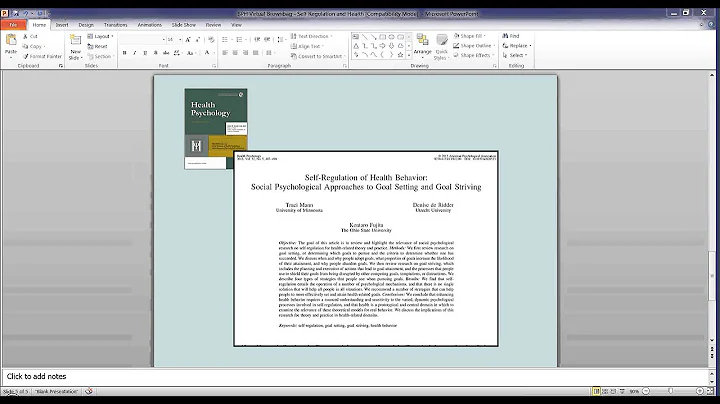Open the font size combo box
720x404 pixels.
point(174,40)
